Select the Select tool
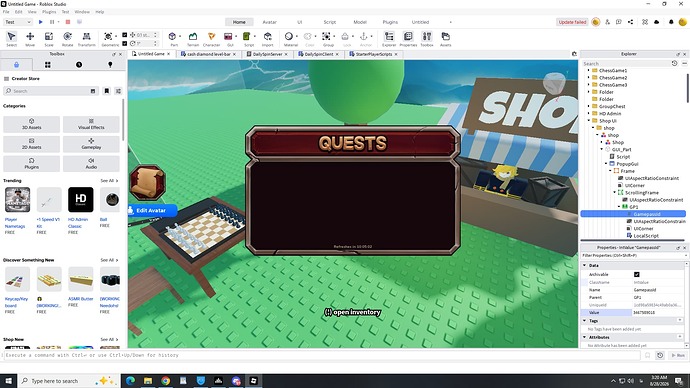Screen dimensions: 690x388 pyautogui.click(x=11, y=39)
